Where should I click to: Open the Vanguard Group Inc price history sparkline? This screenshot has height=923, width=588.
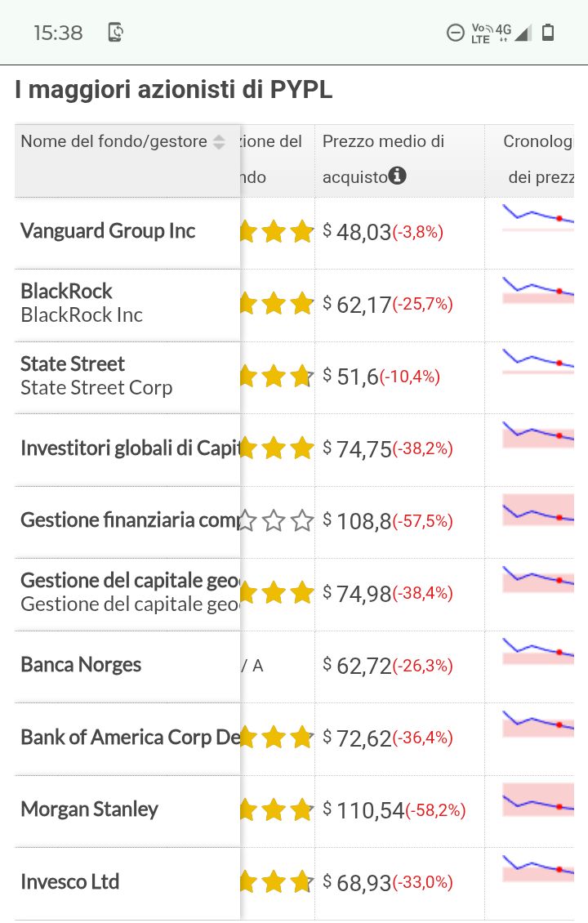(x=537, y=218)
